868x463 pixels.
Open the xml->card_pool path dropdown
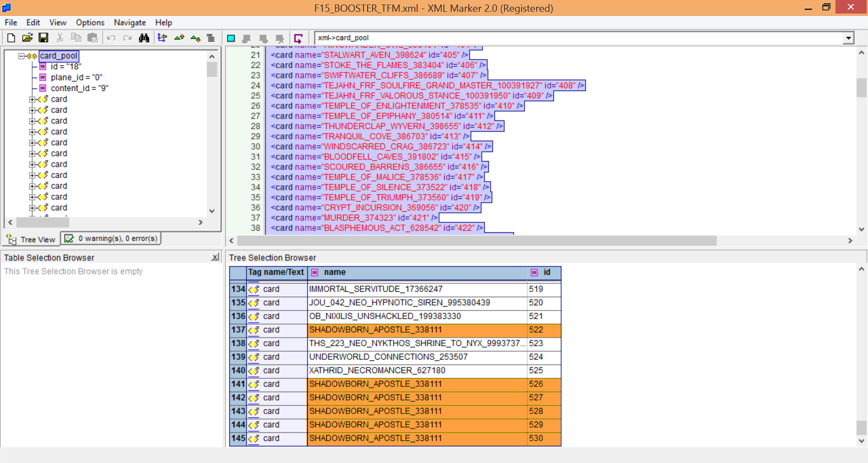click(848, 38)
